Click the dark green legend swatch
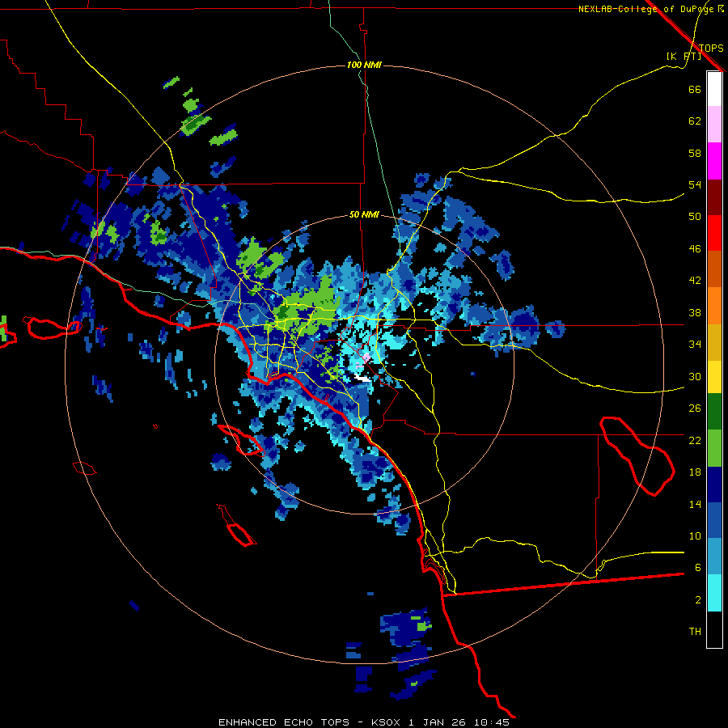The image size is (728, 728). click(x=714, y=412)
